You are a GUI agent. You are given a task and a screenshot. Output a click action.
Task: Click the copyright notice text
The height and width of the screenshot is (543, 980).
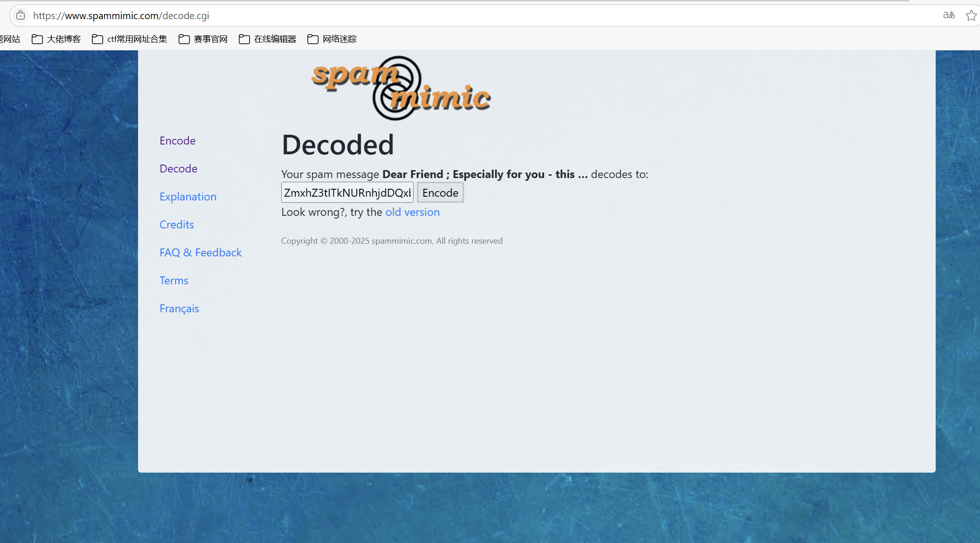pyautogui.click(x=392, y=241)
